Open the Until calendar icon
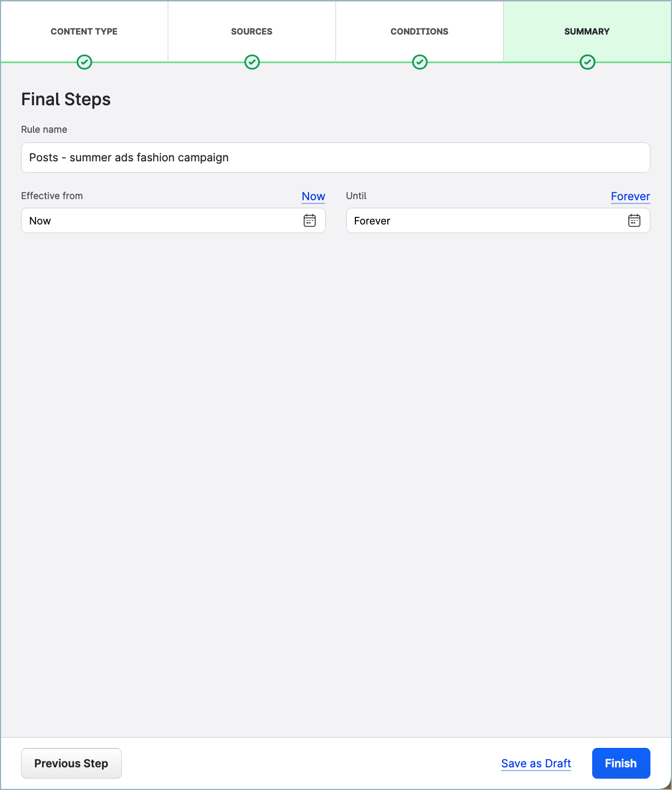 tap(634, 220)
